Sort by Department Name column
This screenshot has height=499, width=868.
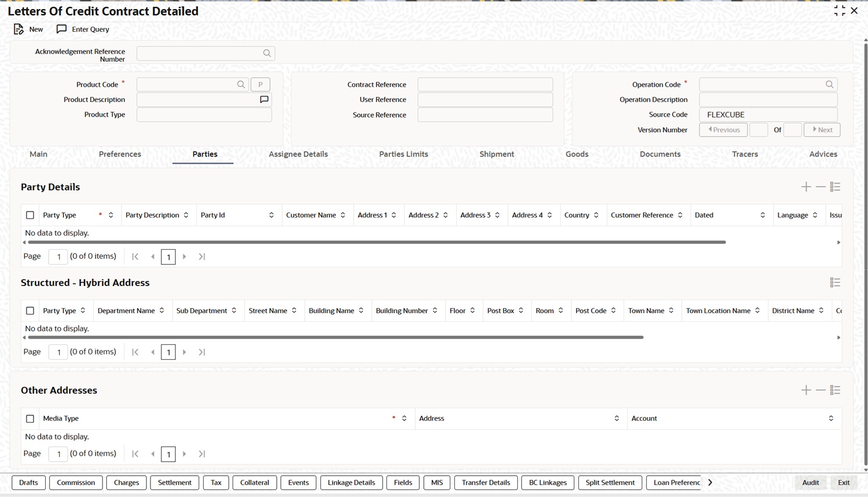[x=162, y=311]
